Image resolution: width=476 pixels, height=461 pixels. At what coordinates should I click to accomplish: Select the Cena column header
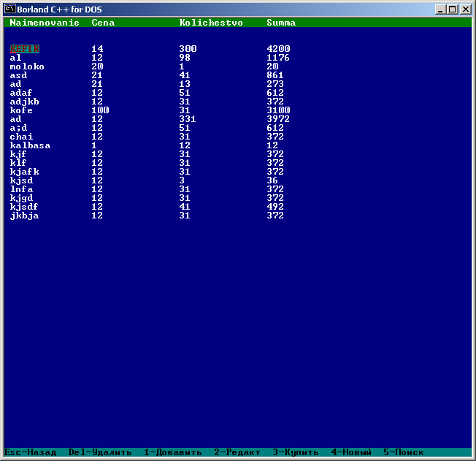click(x=103, y=23)
